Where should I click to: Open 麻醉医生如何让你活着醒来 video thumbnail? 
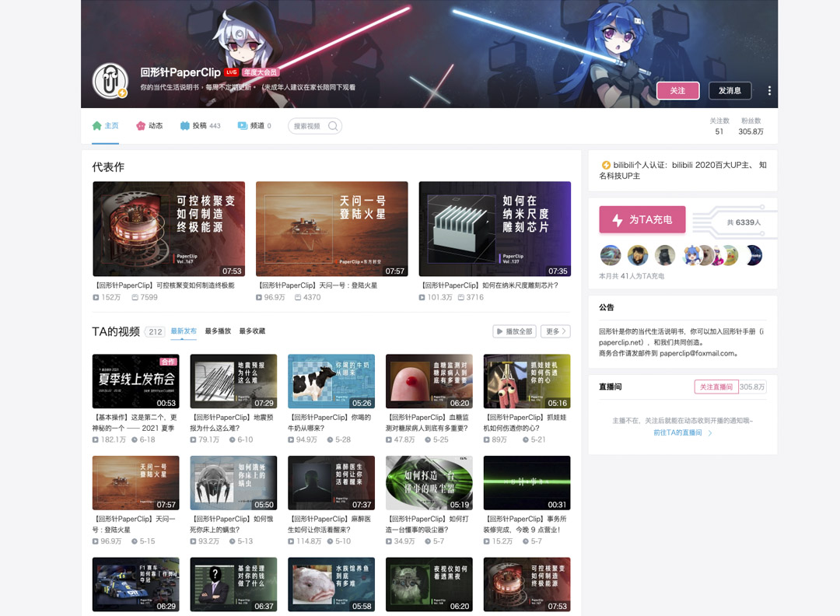331,483
